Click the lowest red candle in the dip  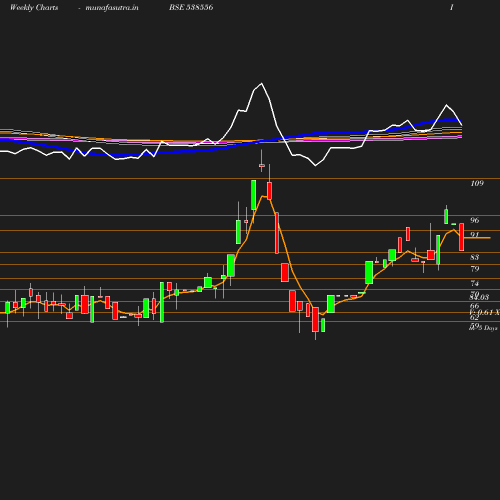click(315, 319)
